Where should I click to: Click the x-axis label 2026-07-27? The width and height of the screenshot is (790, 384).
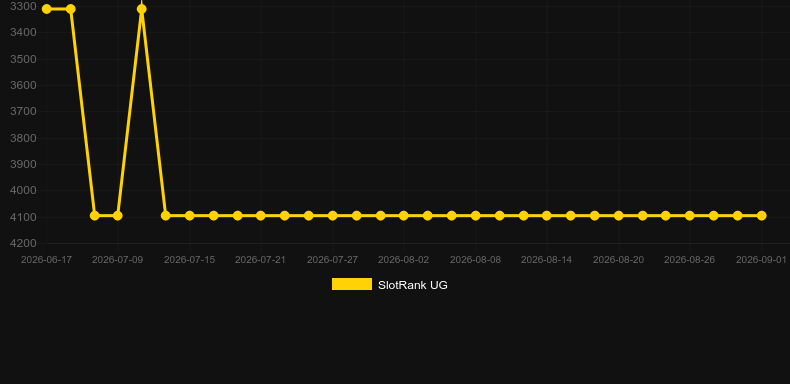(x=333, y=260)
